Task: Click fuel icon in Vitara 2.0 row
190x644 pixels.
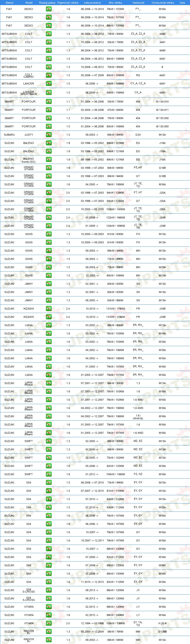Action: [x=49, y=623]
